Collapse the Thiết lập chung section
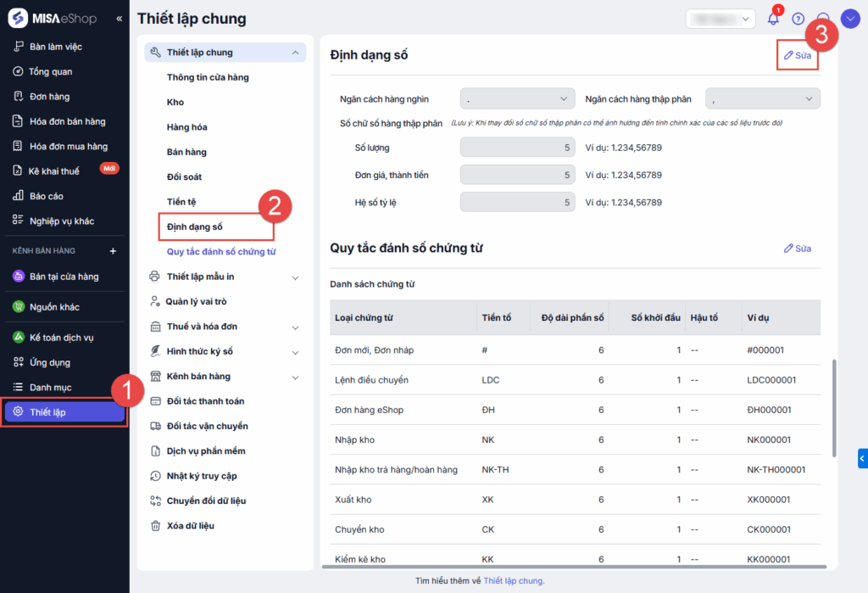Screen dimensions: 868x593 coord(295,53)
